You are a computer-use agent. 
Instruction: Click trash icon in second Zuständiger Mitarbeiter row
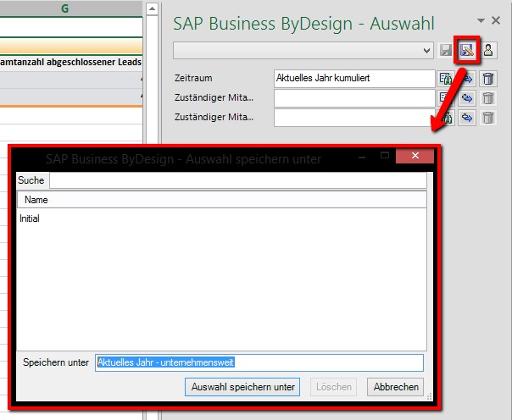488,98
